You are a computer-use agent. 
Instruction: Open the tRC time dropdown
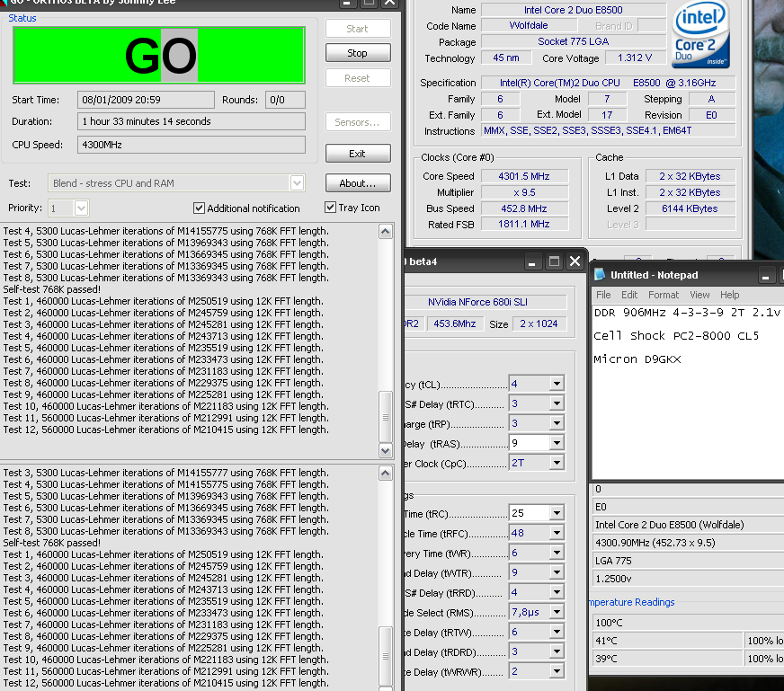click(x=557, y=513)
